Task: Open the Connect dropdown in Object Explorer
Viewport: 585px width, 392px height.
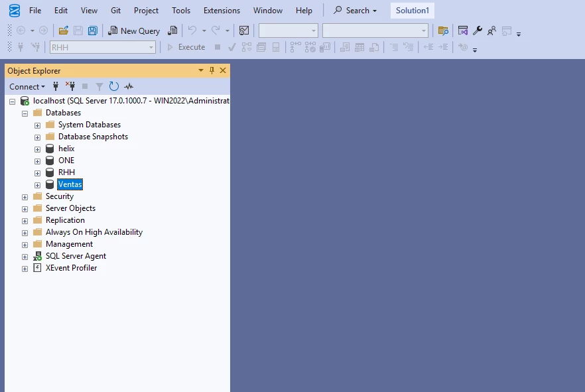Action: pos(27,86)
